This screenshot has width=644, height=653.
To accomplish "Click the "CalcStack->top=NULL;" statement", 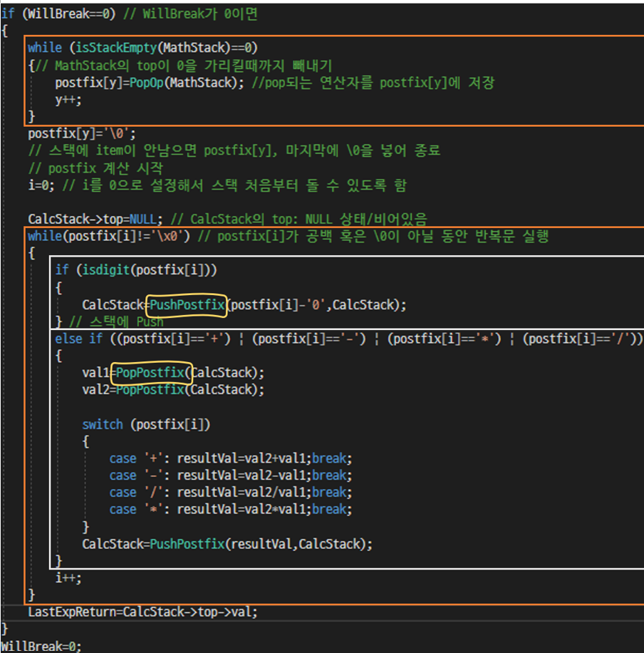I will [x=95, y=219].
